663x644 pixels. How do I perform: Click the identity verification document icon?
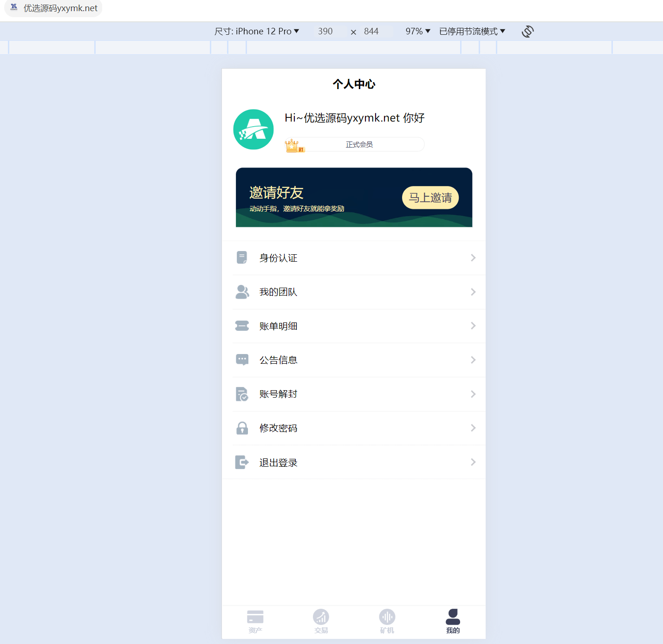242,258
